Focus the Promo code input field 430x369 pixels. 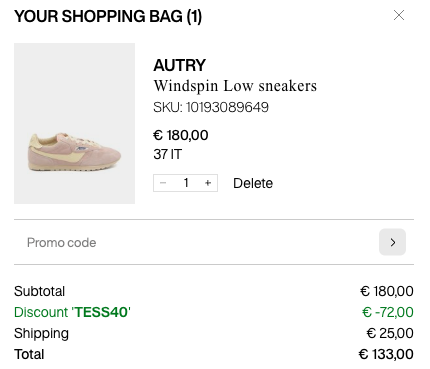197,242
